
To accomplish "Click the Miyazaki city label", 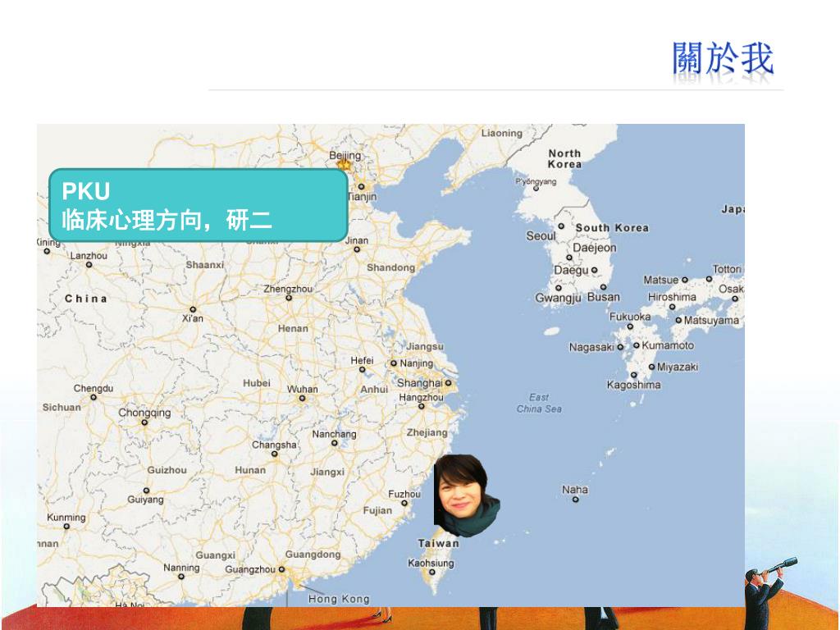I will pyautogui.click(x=677, y=367).
